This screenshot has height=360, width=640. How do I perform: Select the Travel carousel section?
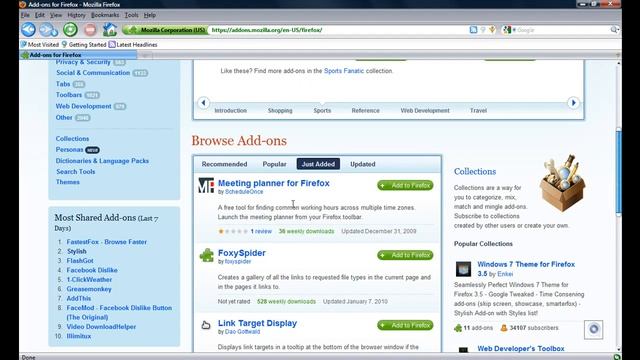[478, 111]
